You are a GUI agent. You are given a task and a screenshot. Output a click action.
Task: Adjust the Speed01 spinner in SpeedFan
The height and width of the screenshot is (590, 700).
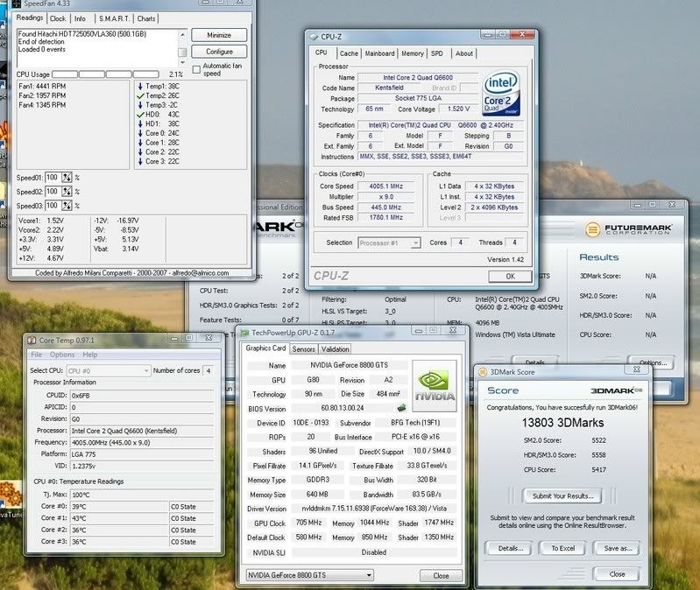[x=67, y=178]
